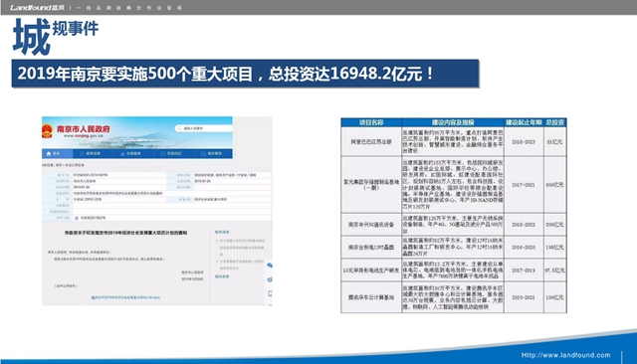This screenshot has width=637, height=364.
Task: Click the home icon in the blue nav bar
Action: (49, 154)
